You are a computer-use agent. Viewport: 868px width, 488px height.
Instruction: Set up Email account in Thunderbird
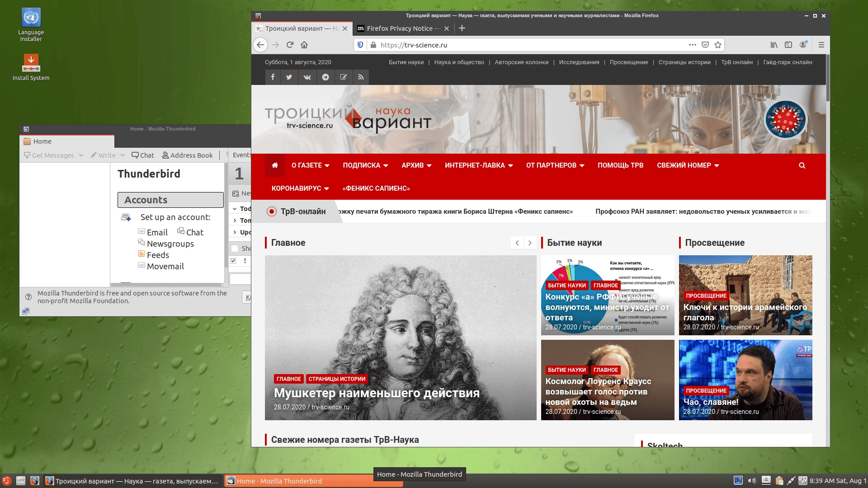(x=153, y=232)
